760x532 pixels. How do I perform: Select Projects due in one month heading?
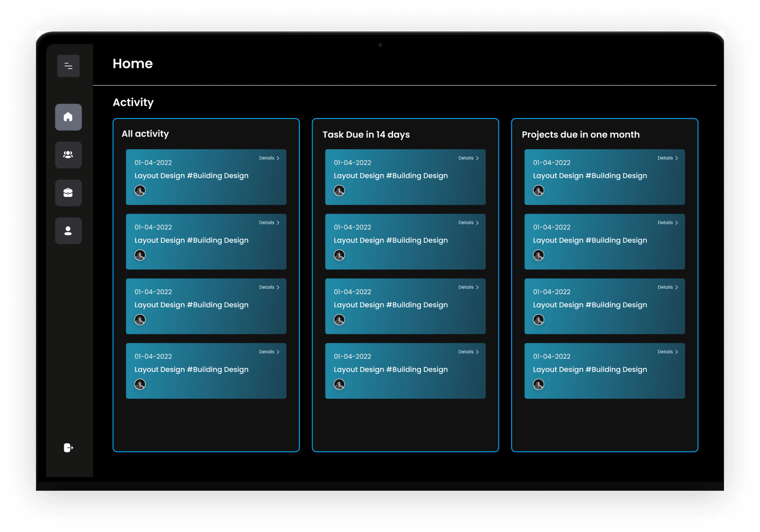(x=581, y=135)
